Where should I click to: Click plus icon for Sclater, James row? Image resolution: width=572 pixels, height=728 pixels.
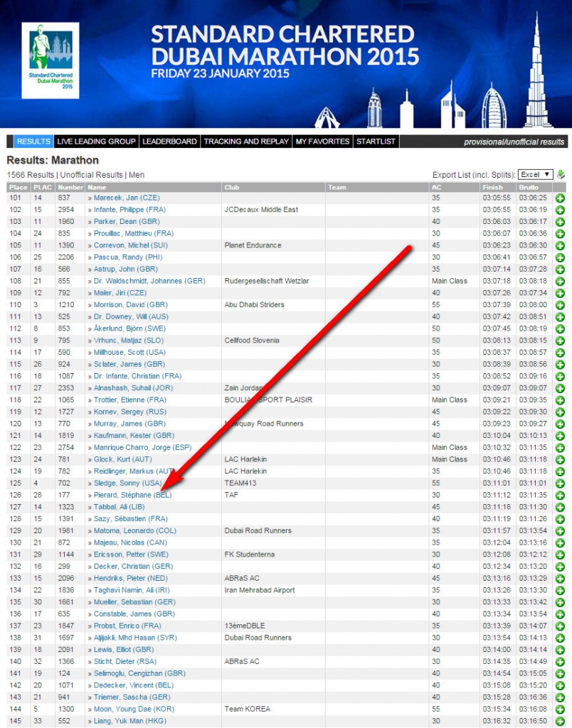560,365
